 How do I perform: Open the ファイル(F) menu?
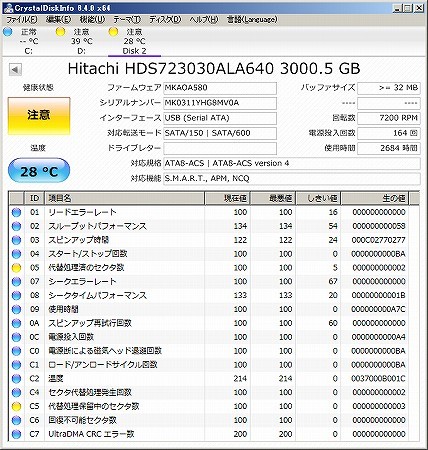22,20
